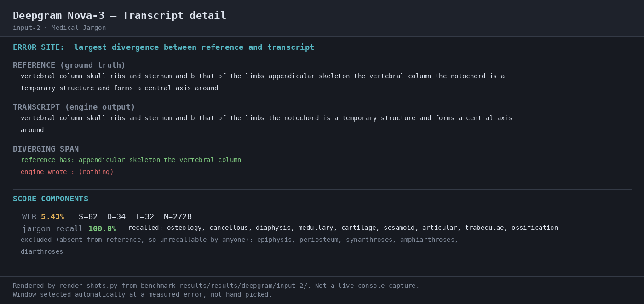Click the 'Deepgram Nova-3 — Transcript detail' title

click(x=120, y=16)
